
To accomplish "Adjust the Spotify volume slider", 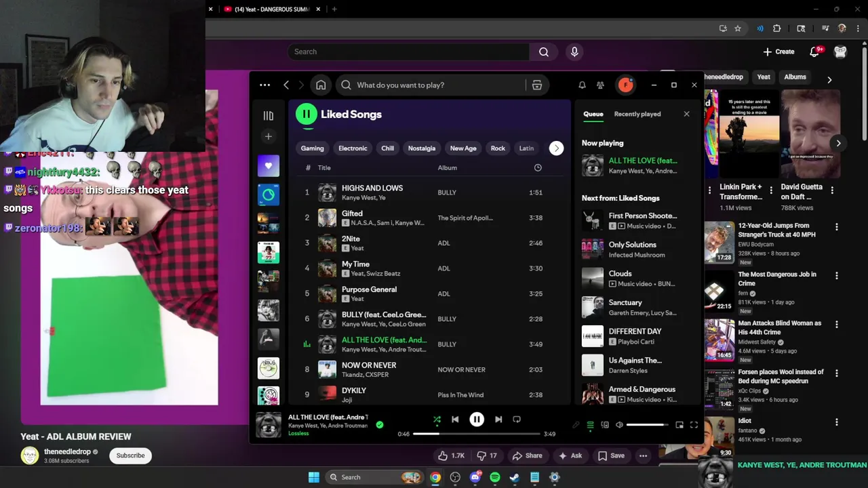I will 648,425.
